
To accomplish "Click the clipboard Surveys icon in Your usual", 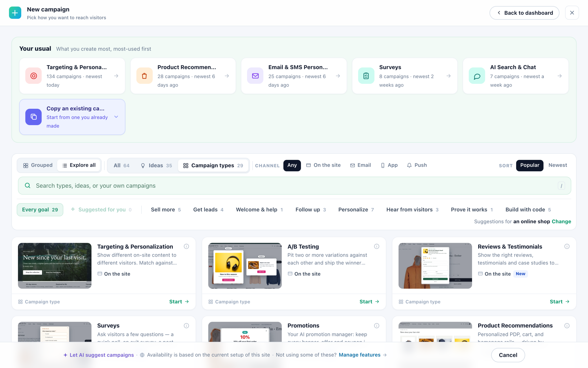I will click(x=366, y=76).
